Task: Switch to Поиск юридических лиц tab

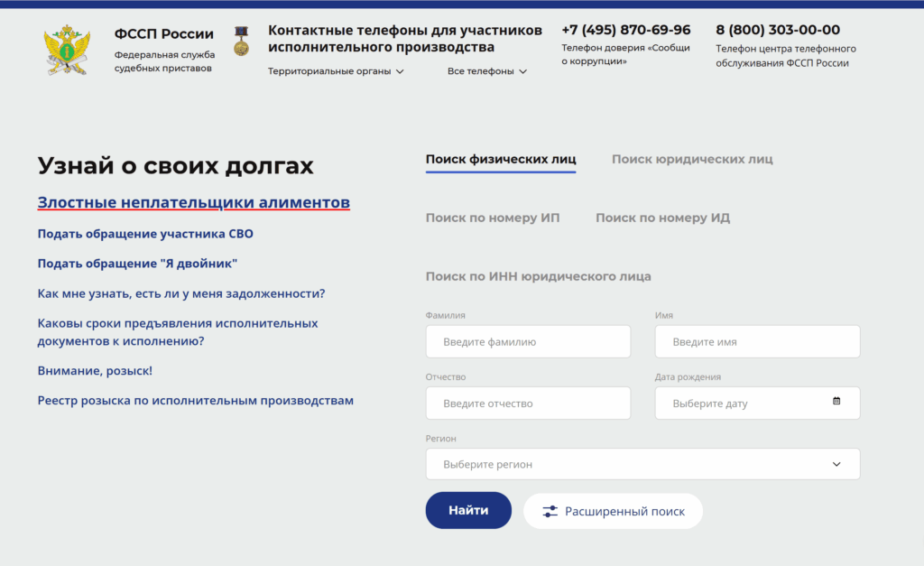Action: (x=692, y=159)
